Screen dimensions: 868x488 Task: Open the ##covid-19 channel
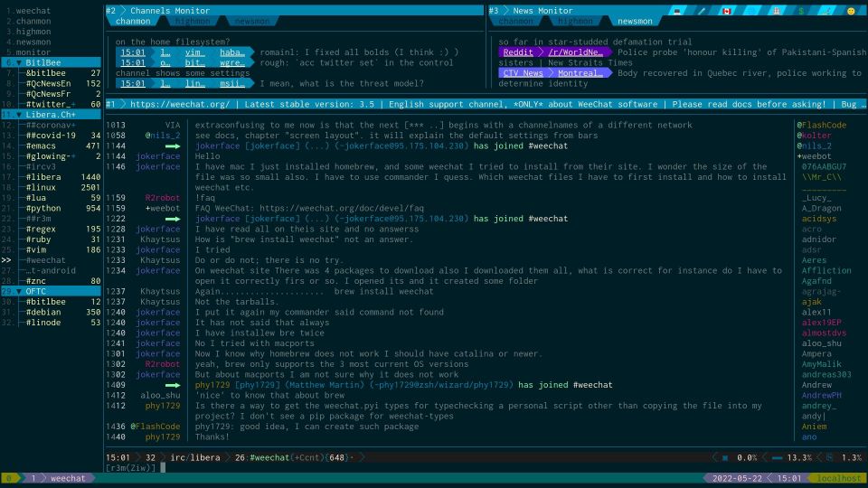[x=51, y=136]
